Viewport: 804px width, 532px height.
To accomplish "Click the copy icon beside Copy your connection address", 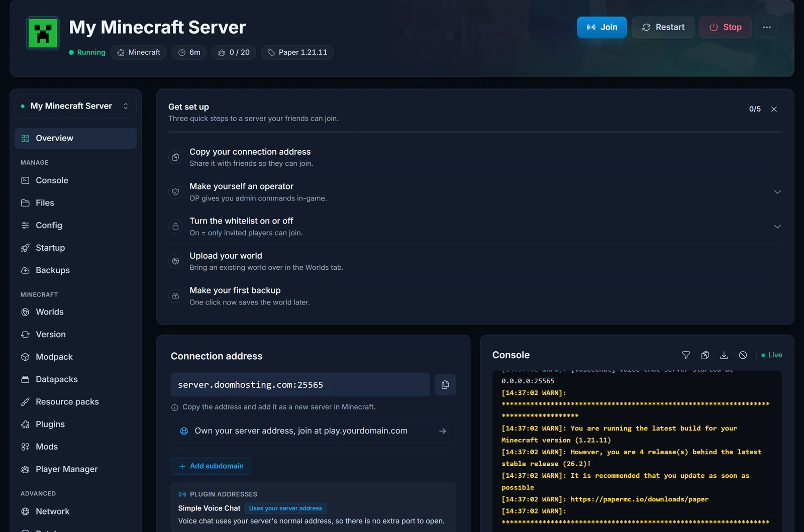I will pyautogui.click(x=175, y=157).
